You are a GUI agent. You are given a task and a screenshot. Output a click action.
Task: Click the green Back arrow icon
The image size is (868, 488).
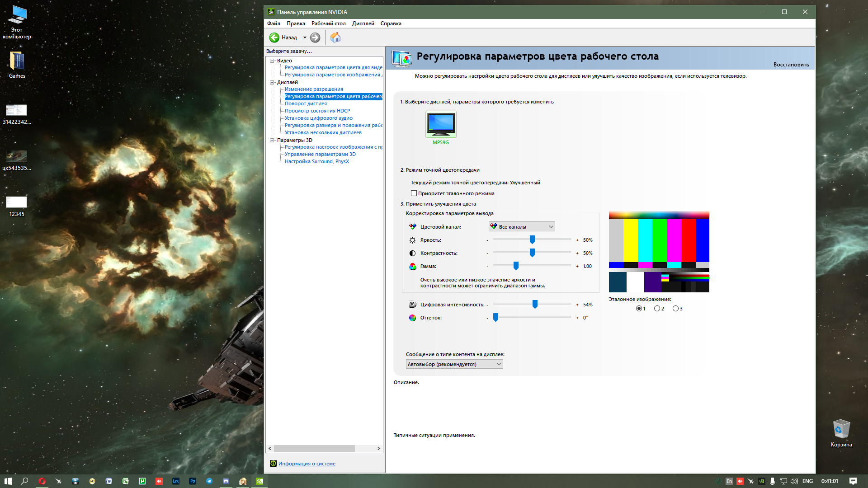click(274, 38)
